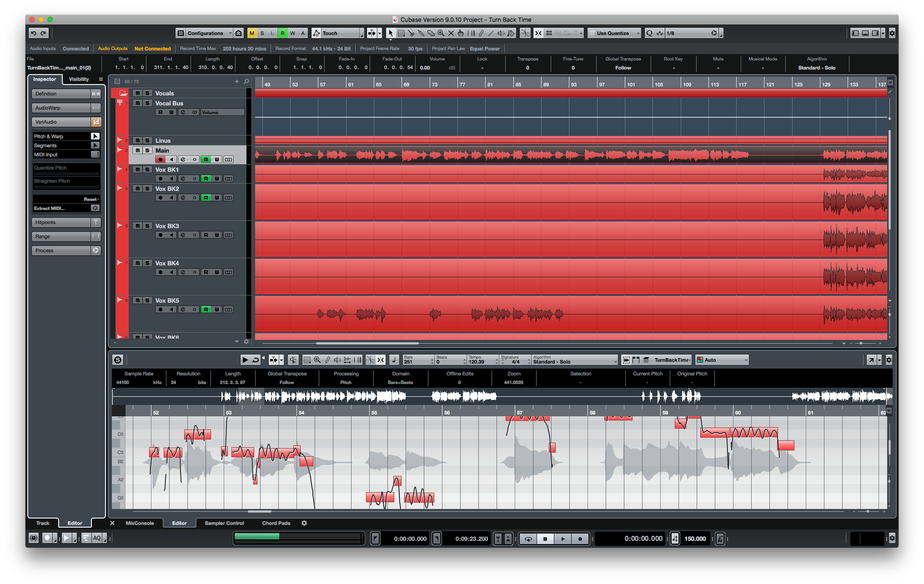Switch to the Track tab at bottom

(x=43, y=523)
